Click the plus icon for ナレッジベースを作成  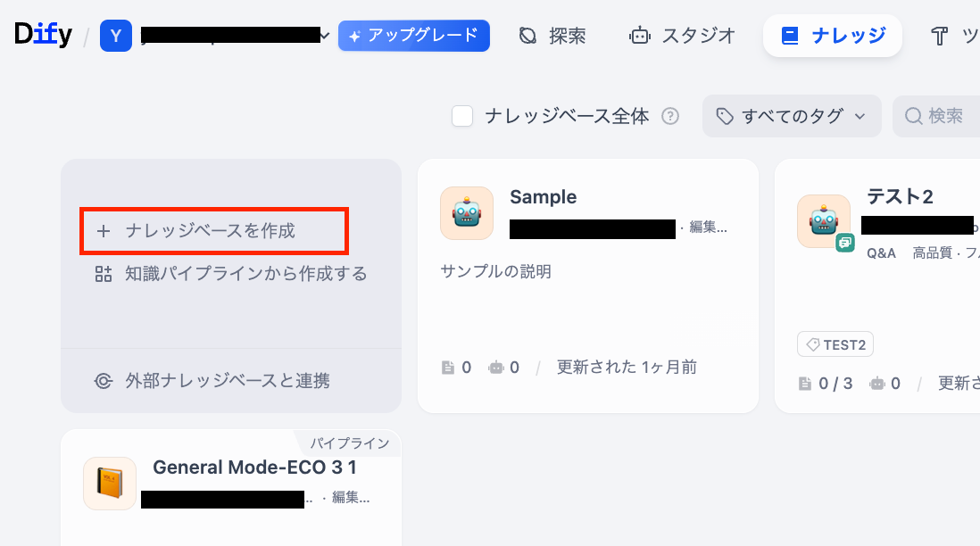[x=104, y=231]
